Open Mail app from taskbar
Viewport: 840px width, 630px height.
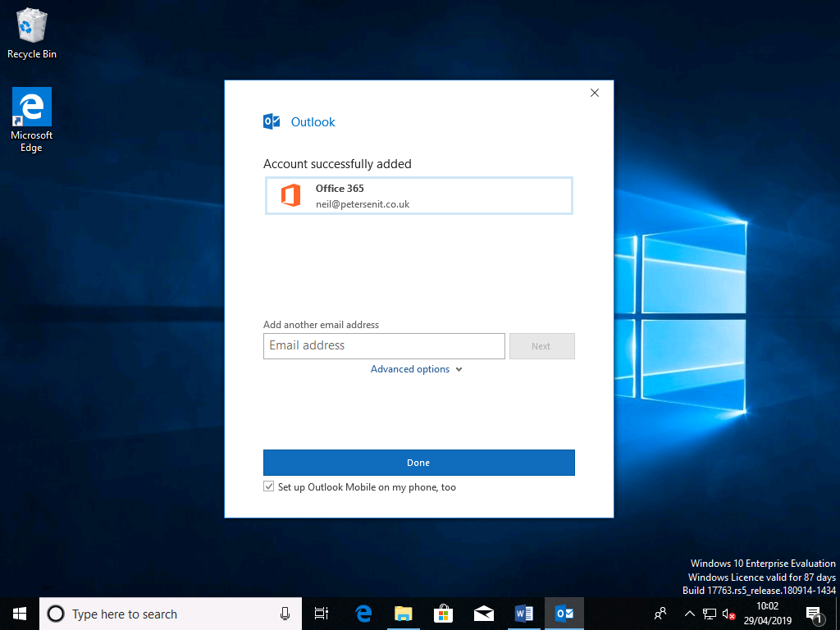coord(484,614)
